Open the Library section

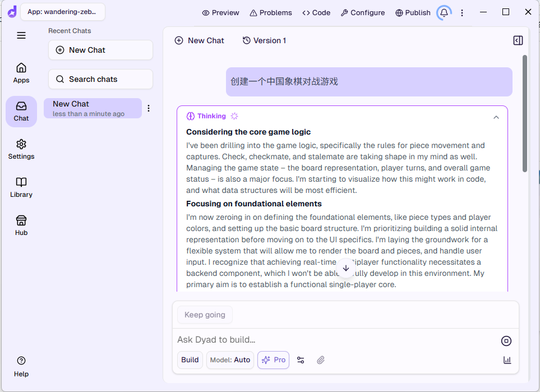[21, 188]
